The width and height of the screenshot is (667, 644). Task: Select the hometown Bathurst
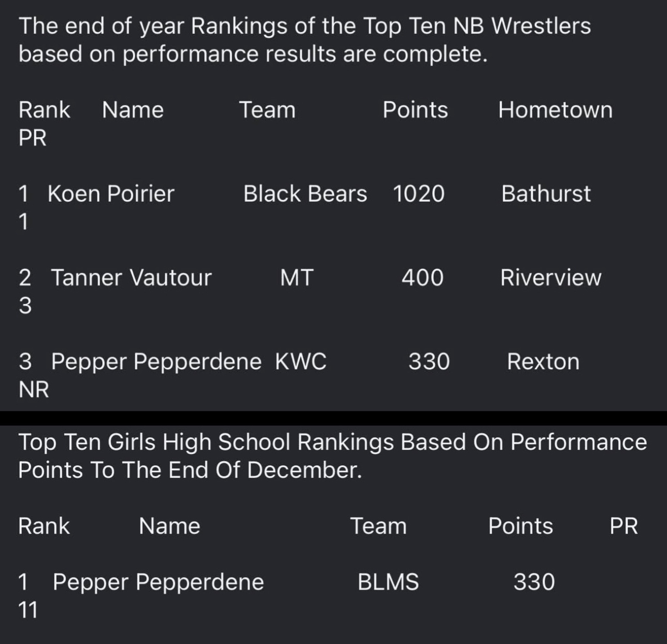[546, 194]
